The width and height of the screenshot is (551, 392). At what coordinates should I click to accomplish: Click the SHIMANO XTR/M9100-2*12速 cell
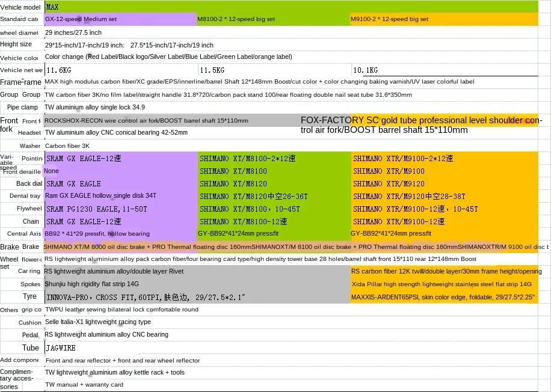tap(445, 158)
